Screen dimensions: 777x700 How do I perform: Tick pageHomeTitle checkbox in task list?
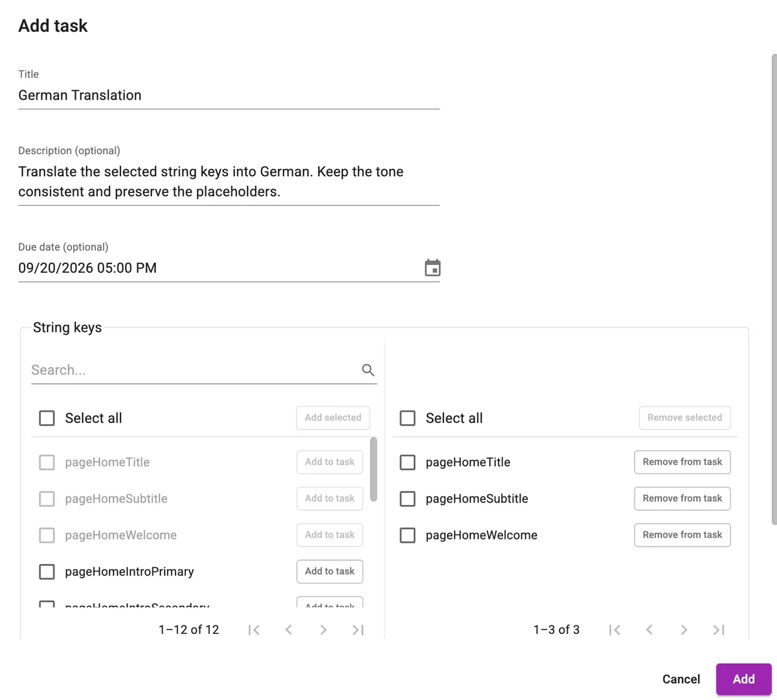pyautogui.click(x=407, y=462)
